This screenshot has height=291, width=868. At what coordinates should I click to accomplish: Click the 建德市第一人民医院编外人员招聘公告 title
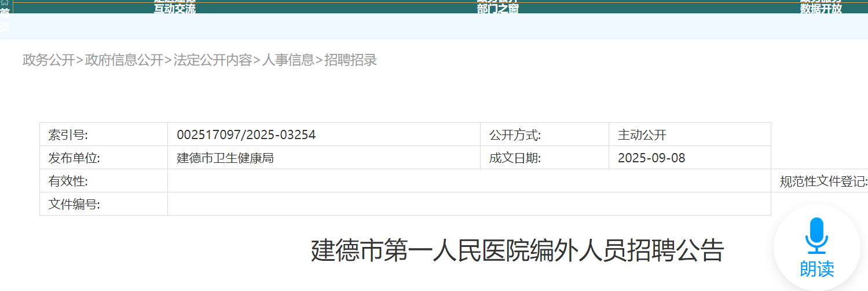[x=518, y=251]
